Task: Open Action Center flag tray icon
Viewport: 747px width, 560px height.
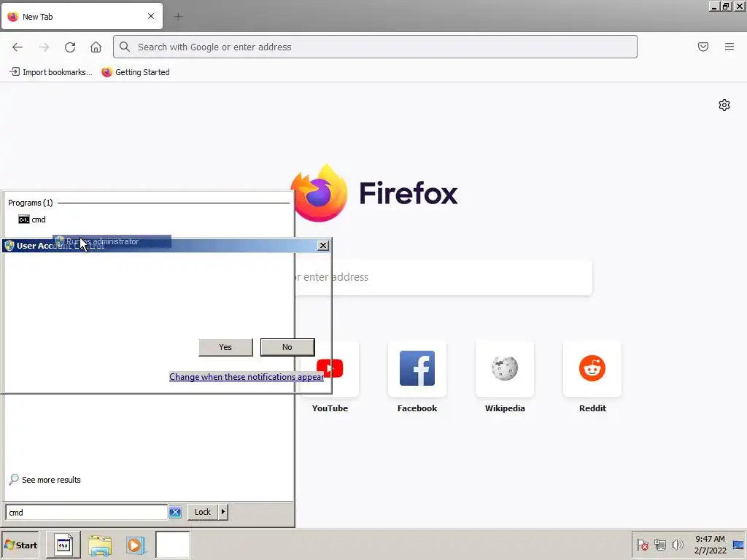Action: click(642, 545)
